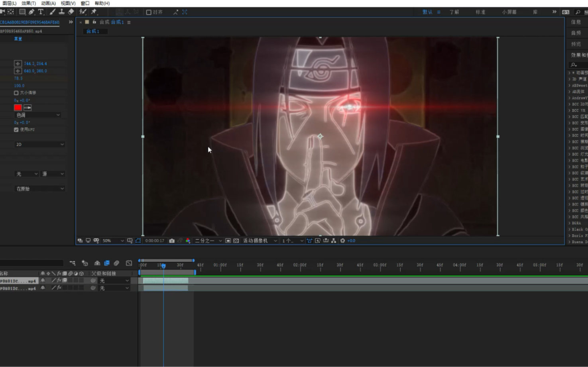Click the reset exposure icon

coord(342,241)
